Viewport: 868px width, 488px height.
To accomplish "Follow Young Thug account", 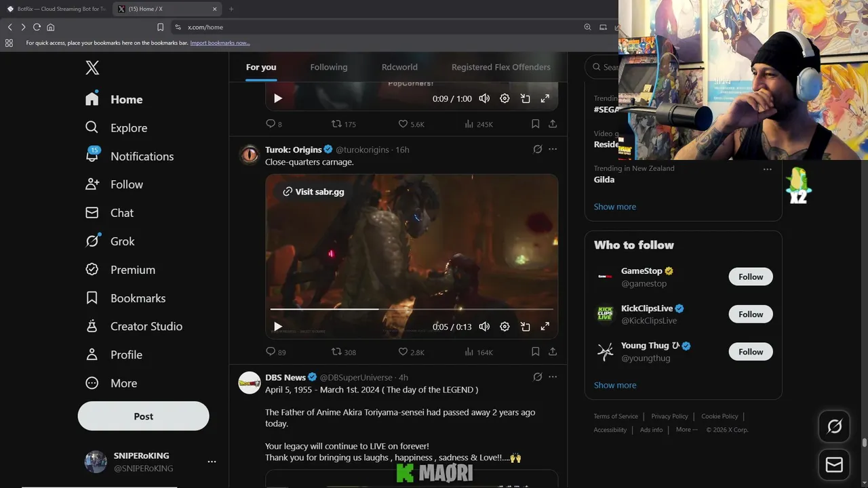I will pos(751,352).
